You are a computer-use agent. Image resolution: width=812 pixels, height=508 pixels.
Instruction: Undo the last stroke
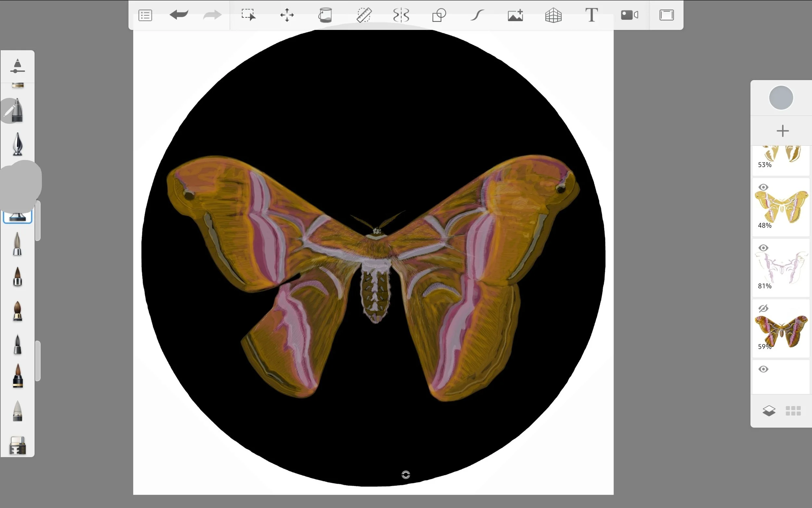(x=179, y=15)
